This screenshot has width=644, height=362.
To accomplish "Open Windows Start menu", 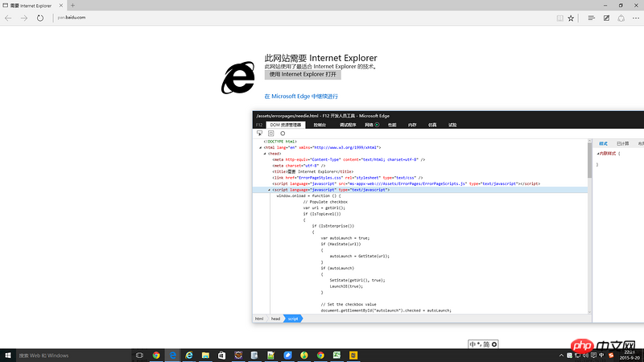I will [8, 356].
